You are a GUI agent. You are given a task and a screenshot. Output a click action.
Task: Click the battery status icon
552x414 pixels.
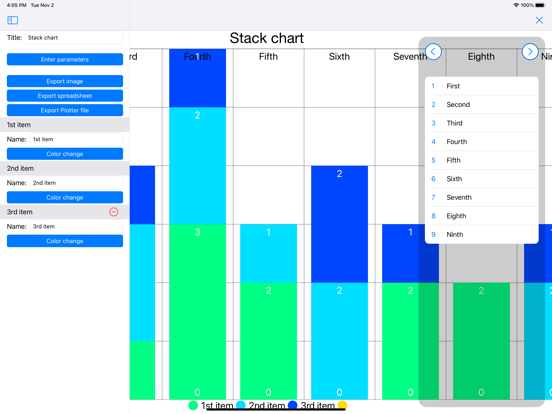[x=540, y=5]
